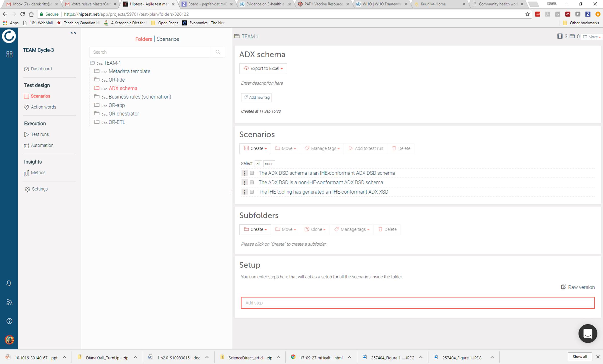Click the Enter description here field
603x364 pixels.
262,83
